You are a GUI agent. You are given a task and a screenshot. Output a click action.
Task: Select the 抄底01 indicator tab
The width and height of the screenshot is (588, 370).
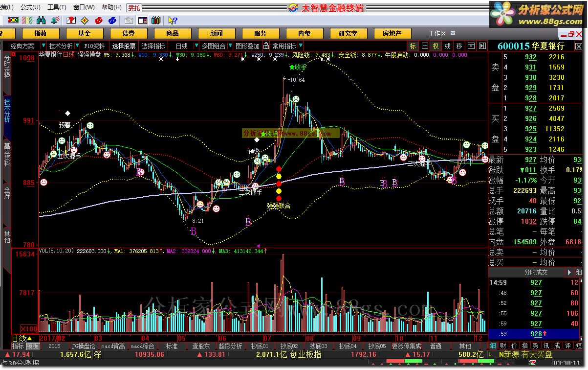[260, 346]
